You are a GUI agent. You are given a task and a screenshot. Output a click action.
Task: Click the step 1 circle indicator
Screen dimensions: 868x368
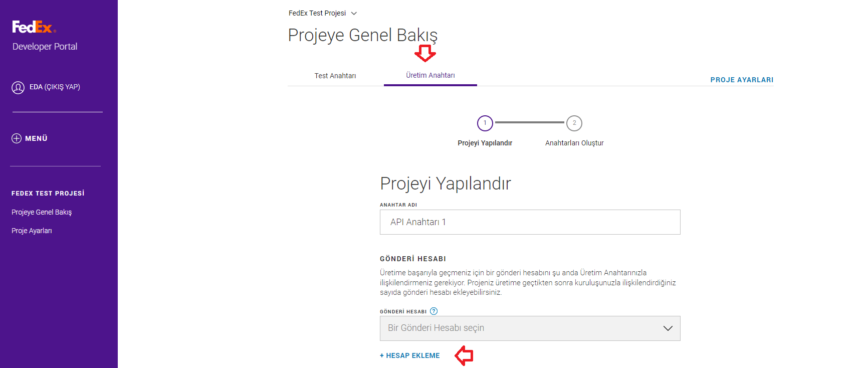click(x=485, y=123)
